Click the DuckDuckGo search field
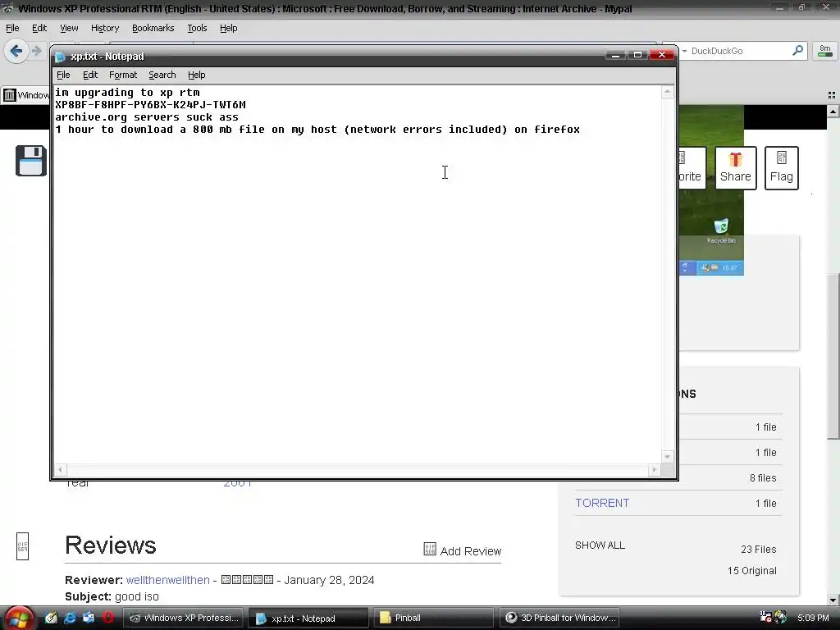 739,51
